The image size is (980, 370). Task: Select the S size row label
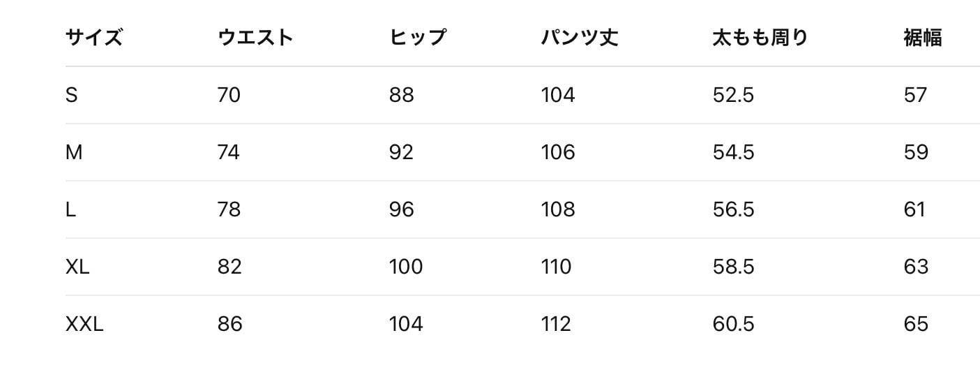click(x=71, y=95)
